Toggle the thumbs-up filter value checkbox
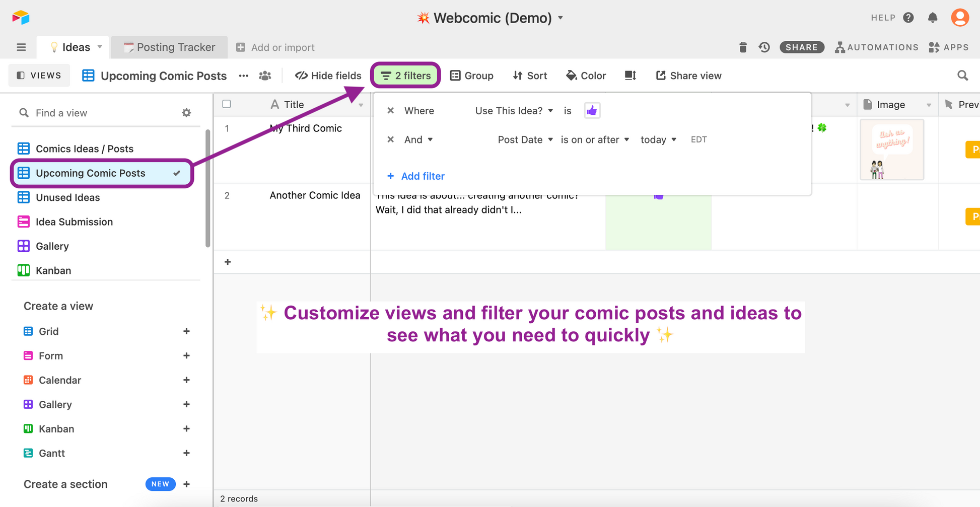The width and height of the screenshot is (980, 507). click(592, 111)
